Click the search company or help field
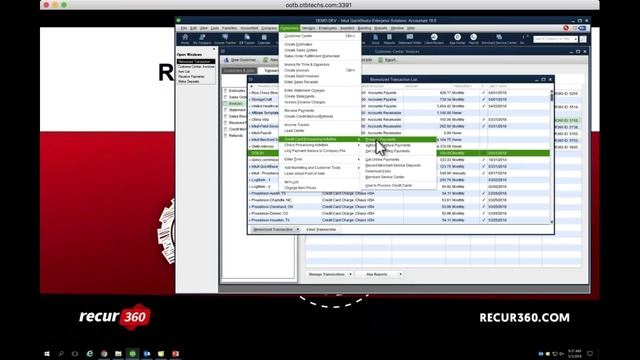 click(x=553, y=39)
